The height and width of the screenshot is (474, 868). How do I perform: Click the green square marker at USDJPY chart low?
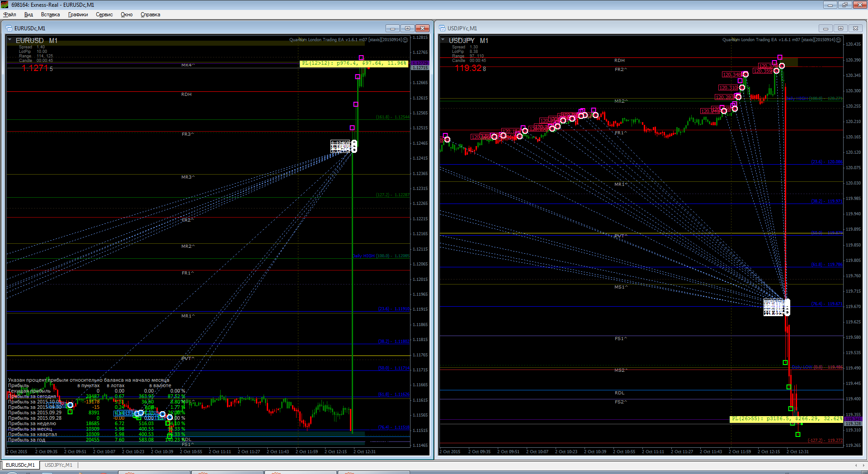pyautogui.click(x=798, y=434)
